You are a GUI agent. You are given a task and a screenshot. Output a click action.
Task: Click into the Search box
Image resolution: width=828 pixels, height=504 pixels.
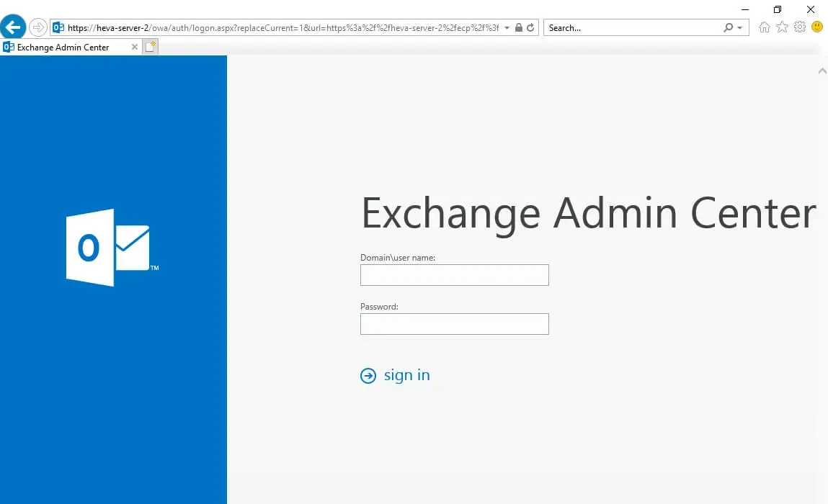[x=633, y=28]
